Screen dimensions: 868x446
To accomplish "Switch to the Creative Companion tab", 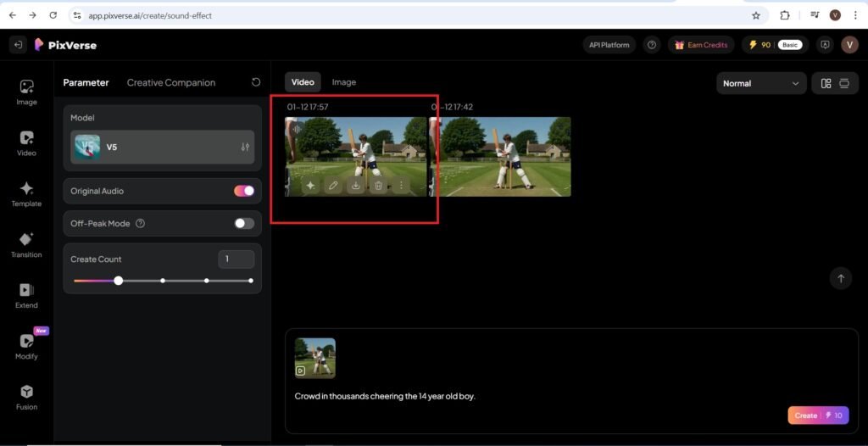I will point(171,82).
